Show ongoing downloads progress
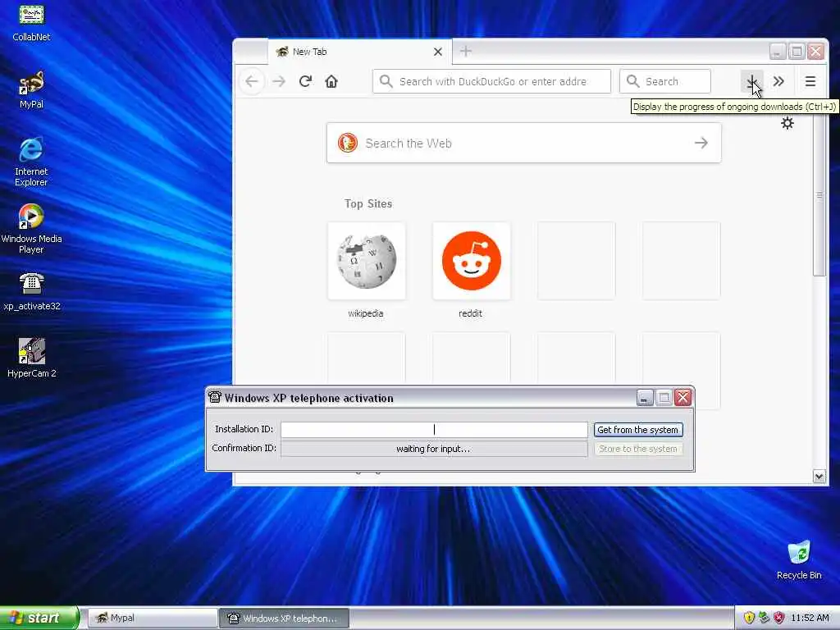 tap(752, 81)
